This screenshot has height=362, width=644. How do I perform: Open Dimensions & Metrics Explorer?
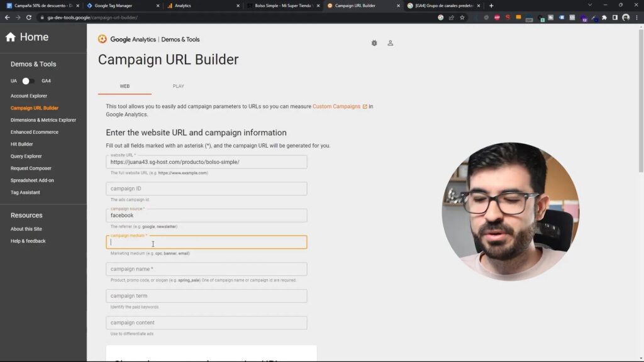point(43,120)
